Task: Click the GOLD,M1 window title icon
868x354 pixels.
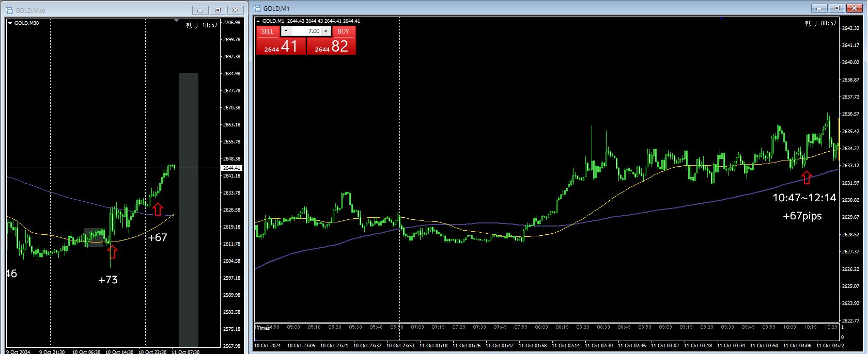Action: tap(257, 8)
